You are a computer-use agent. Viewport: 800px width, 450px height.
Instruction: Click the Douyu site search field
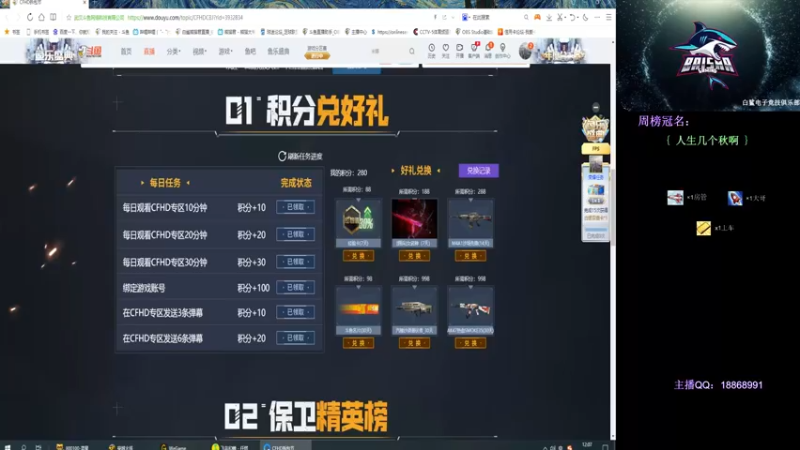coord(388,51)
